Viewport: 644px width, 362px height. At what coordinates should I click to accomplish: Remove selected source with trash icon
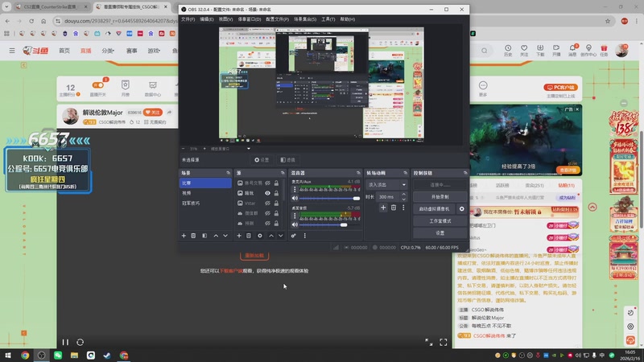point(249,236)
